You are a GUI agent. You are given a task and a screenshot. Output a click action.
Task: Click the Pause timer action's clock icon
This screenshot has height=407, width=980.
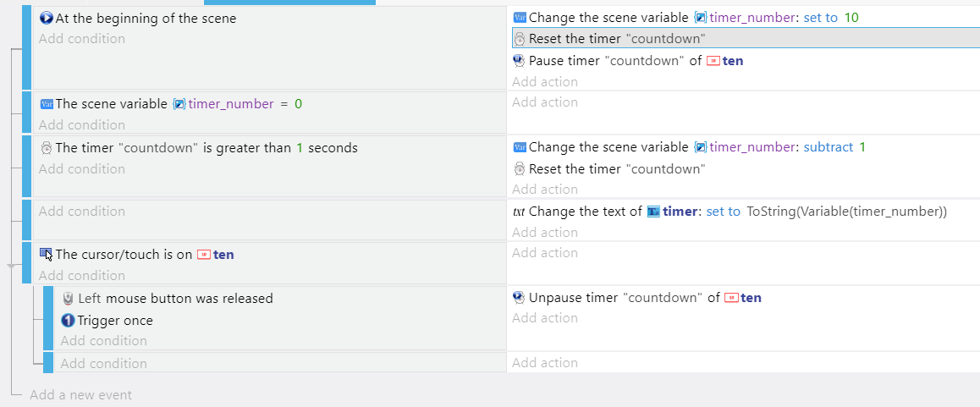click(519, 61)
